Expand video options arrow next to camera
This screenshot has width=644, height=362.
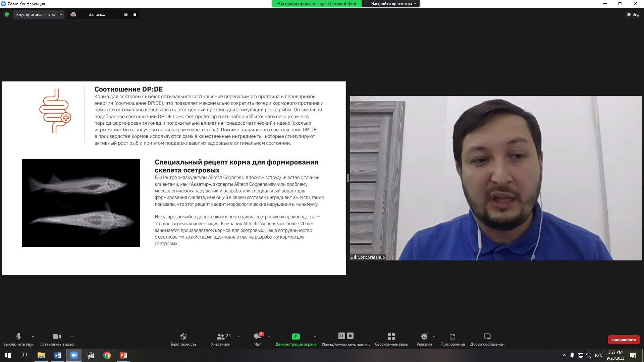[72, 337]
